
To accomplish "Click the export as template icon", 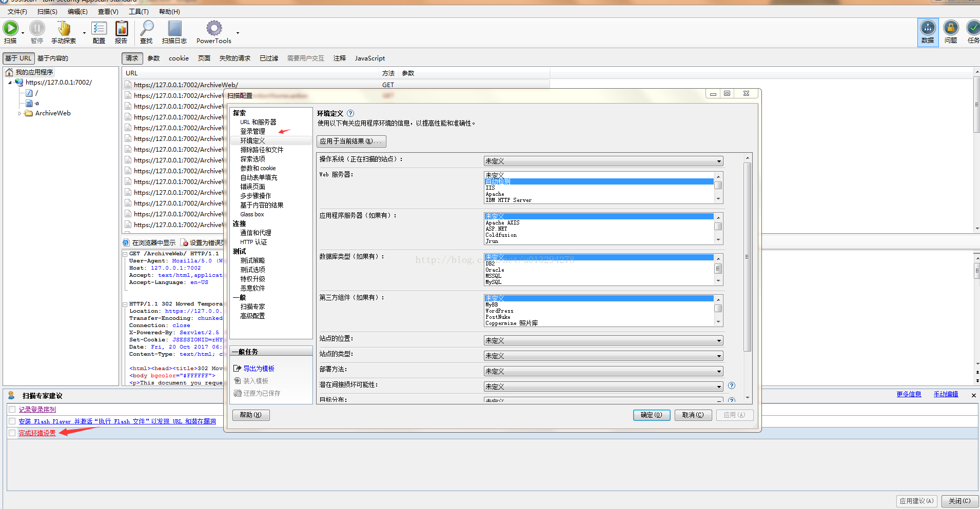I will pos(237,369).
